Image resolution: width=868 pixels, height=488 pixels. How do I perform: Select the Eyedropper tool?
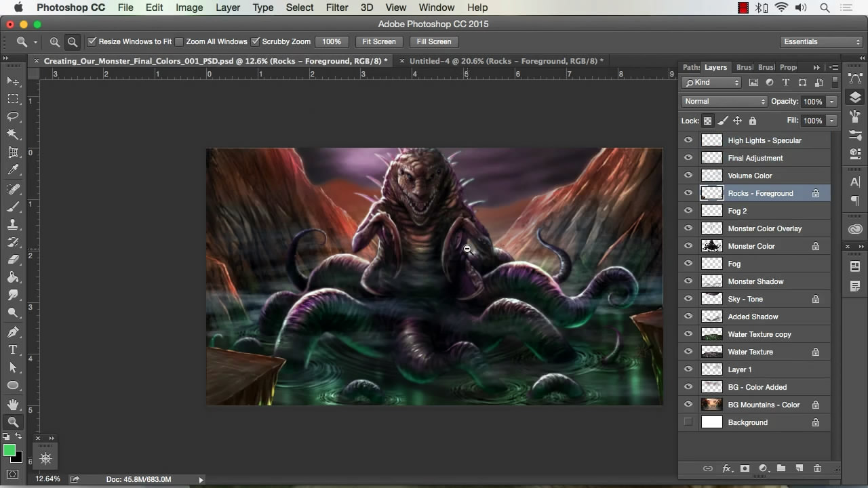13,170
